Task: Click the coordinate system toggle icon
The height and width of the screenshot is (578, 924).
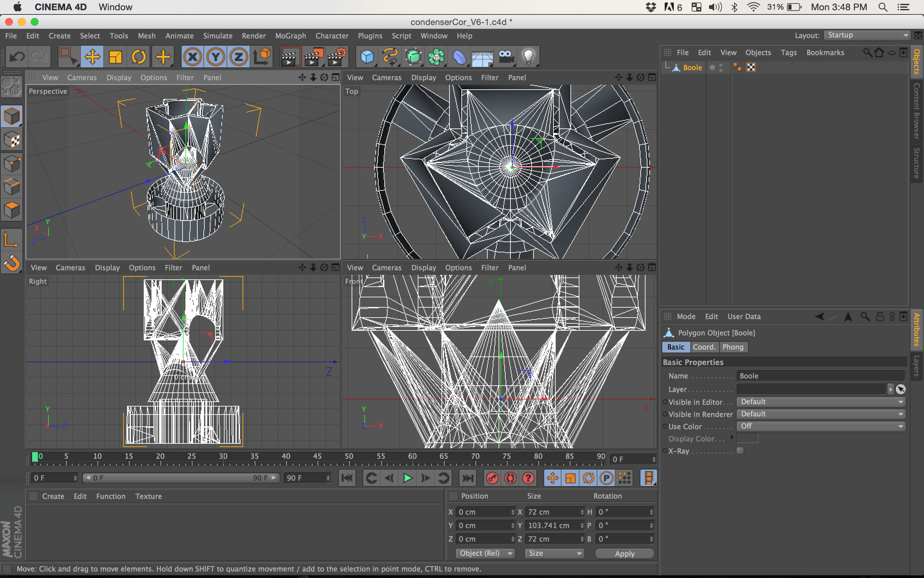Action: pyautogui.click(x=262, y=57)
